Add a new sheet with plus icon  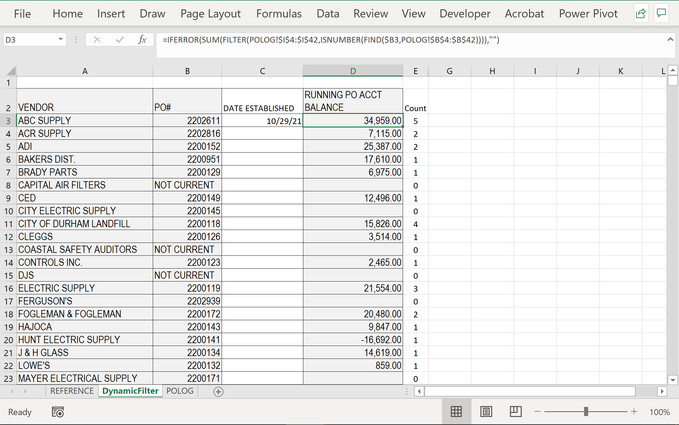click(x=218, y=392)
